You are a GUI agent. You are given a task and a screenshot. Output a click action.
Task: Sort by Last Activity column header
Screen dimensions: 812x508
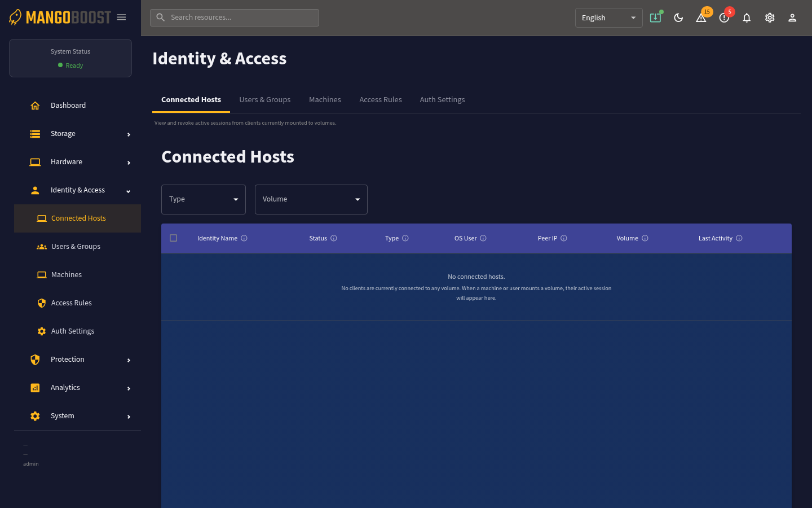point(716,238)
